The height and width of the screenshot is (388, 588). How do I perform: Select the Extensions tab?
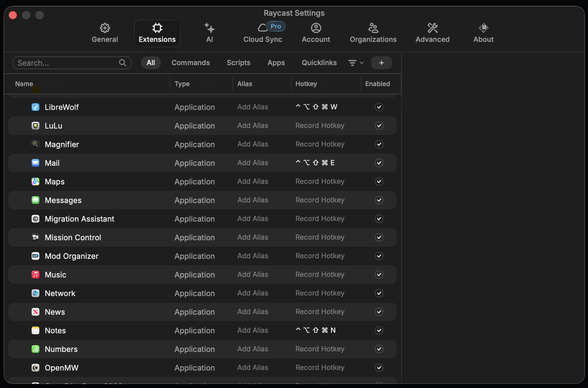[x=157, y=33]
